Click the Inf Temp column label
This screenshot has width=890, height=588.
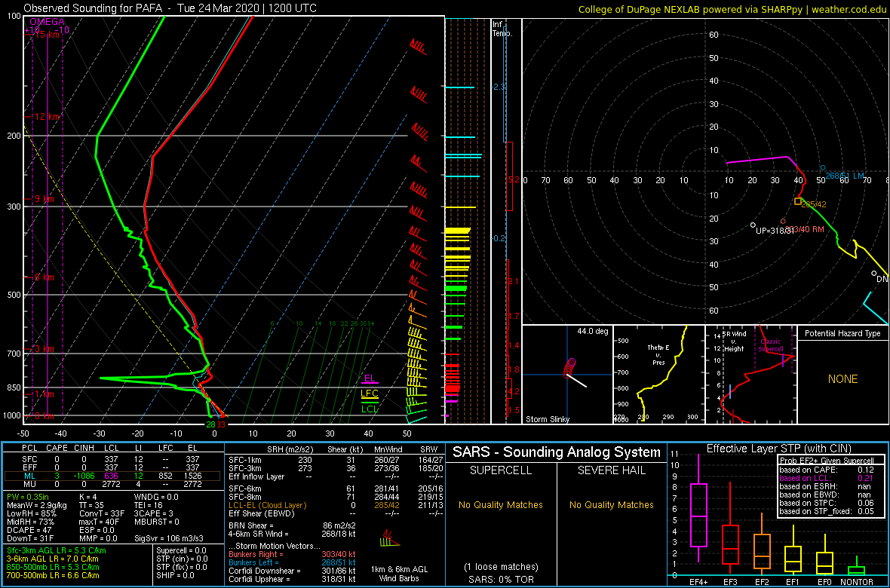pos(503,29)
